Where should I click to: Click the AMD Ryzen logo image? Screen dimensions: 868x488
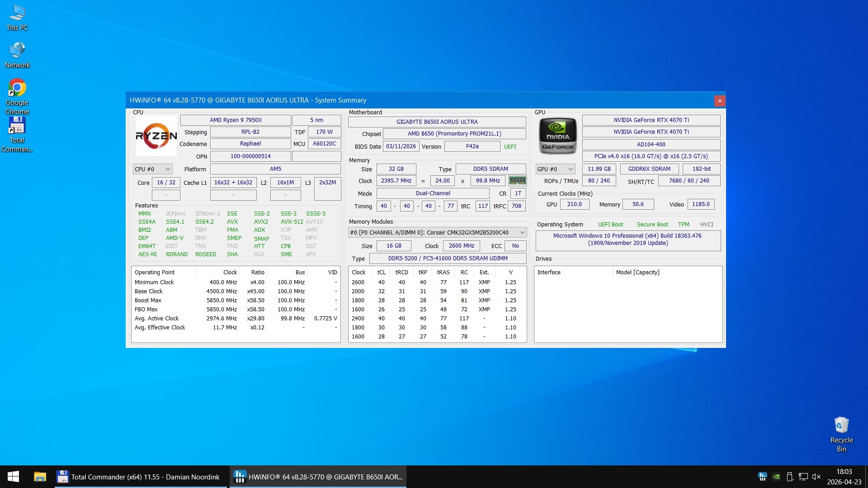tap(156, 136)
